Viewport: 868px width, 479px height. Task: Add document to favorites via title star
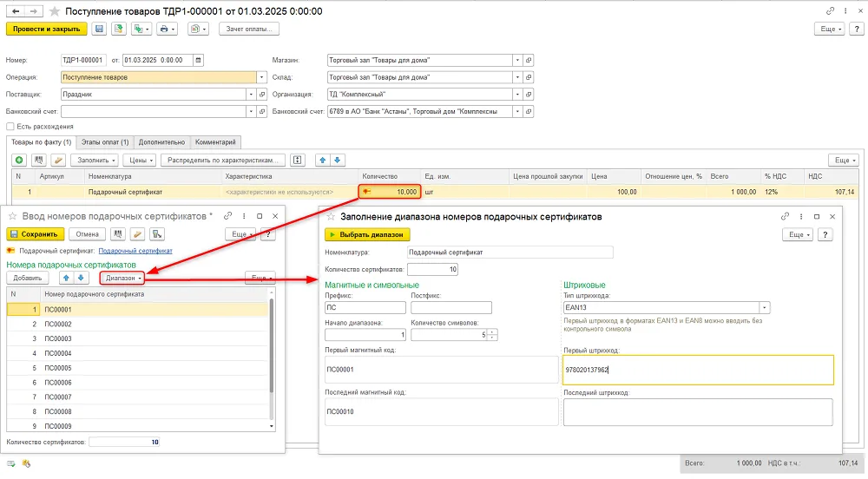click(54, 11)
